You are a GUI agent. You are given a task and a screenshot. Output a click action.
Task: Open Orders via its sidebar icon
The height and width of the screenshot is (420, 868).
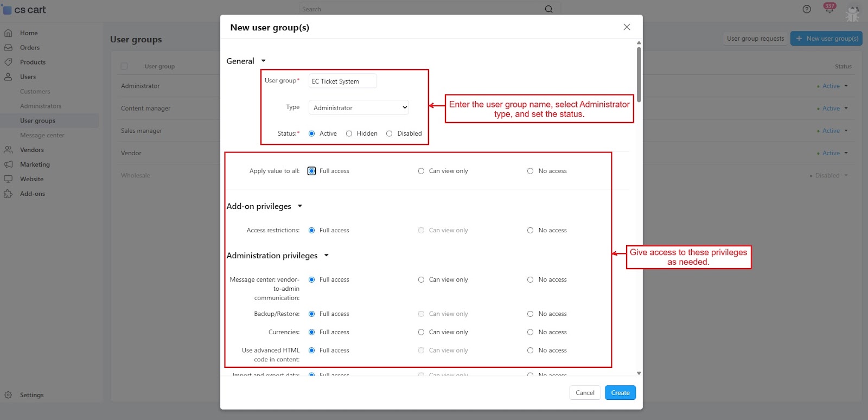[8, 48]
